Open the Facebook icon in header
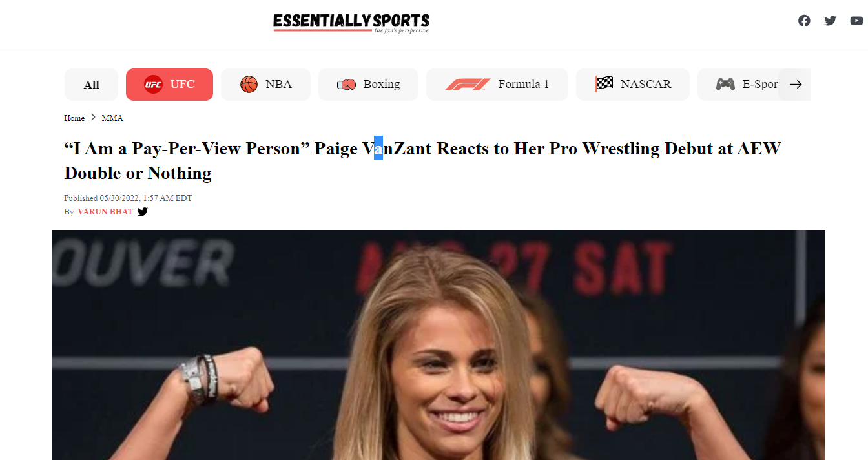This screenshot has height=460, width=868. pyautogui.click(x=804, y=21)
